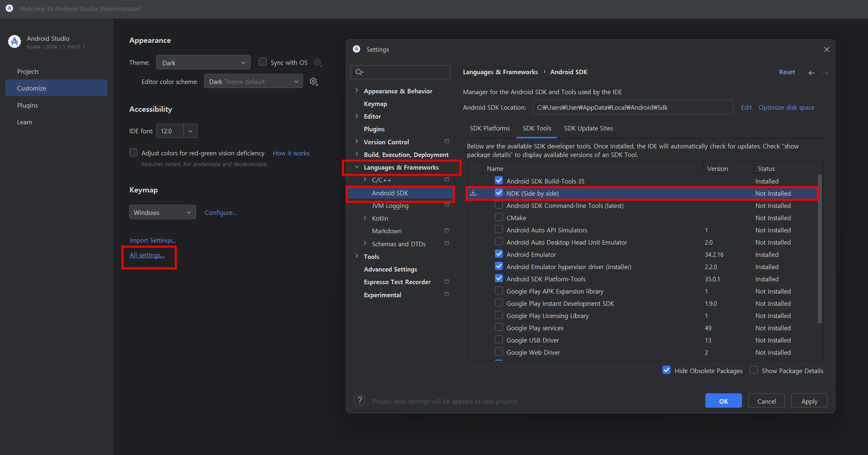Click the Sync with OS settings gear icon

[317, 62]
